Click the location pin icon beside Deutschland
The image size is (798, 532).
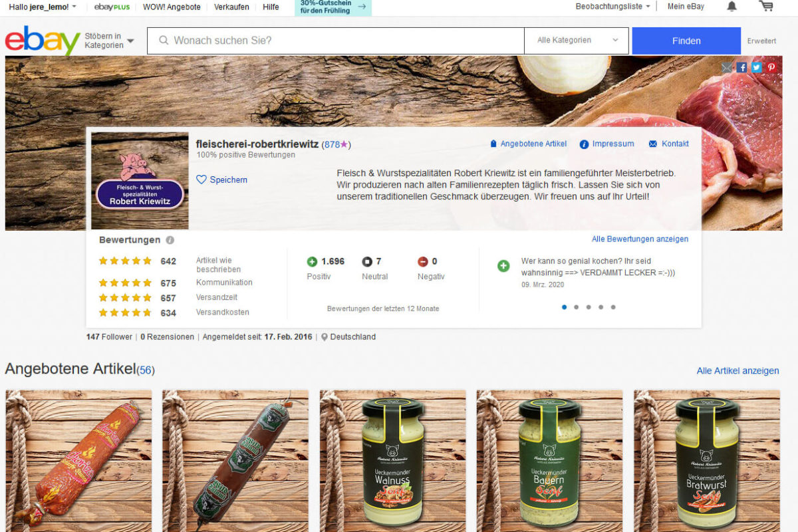(x=325, y=337)
